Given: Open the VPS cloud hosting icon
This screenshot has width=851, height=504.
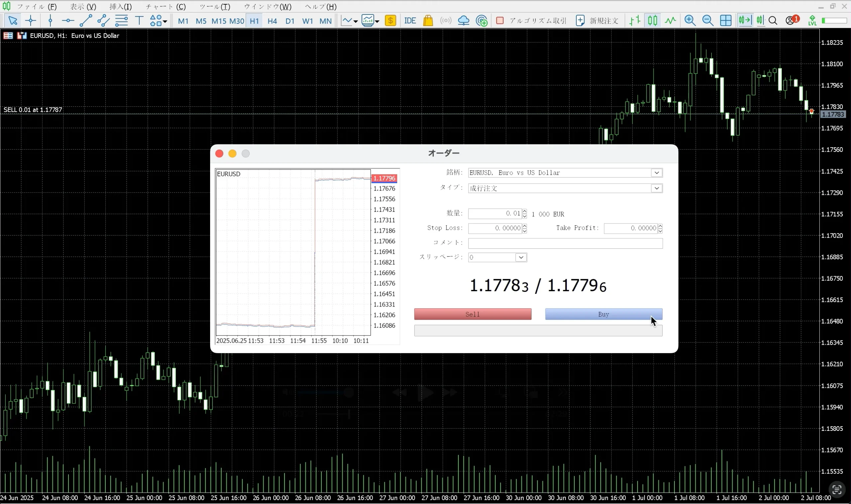Looking at the screenshot, I should [x=463, y=21].
